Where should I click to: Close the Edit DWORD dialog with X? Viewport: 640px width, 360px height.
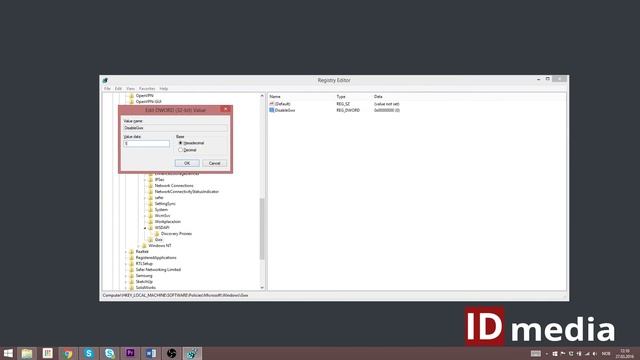[226, 109]
